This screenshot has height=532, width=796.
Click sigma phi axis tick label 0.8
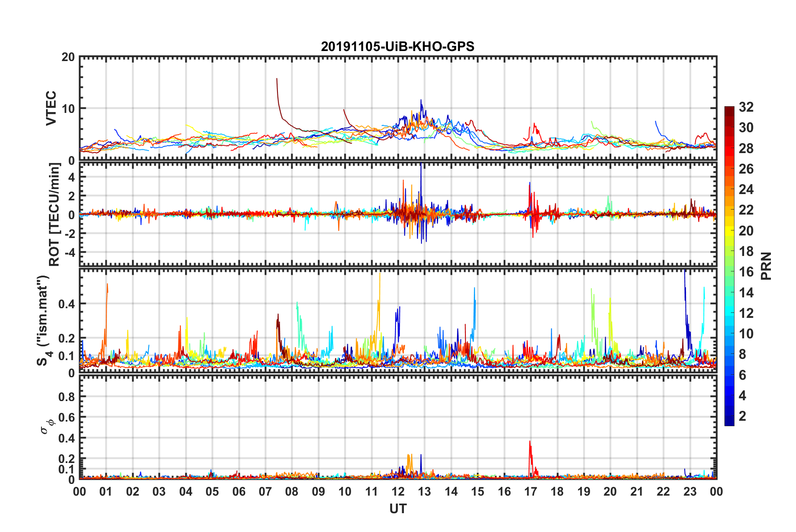(x=67, y=396)
